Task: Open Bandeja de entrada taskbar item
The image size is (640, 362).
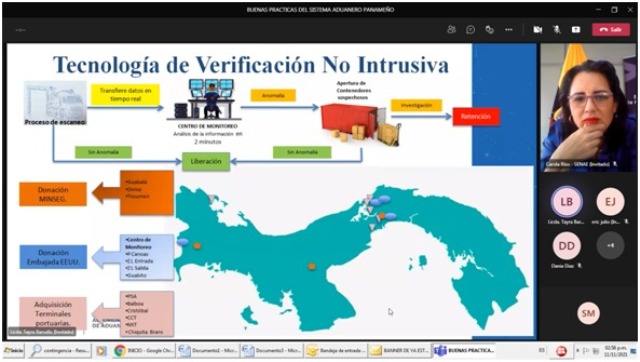Action: click(x=336, y=351)
